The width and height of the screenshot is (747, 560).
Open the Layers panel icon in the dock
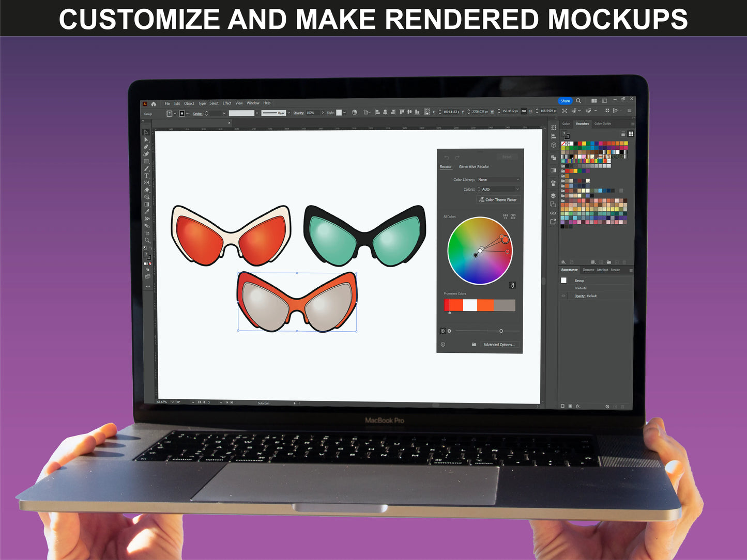pyautogui.click(x=553, y=196)
